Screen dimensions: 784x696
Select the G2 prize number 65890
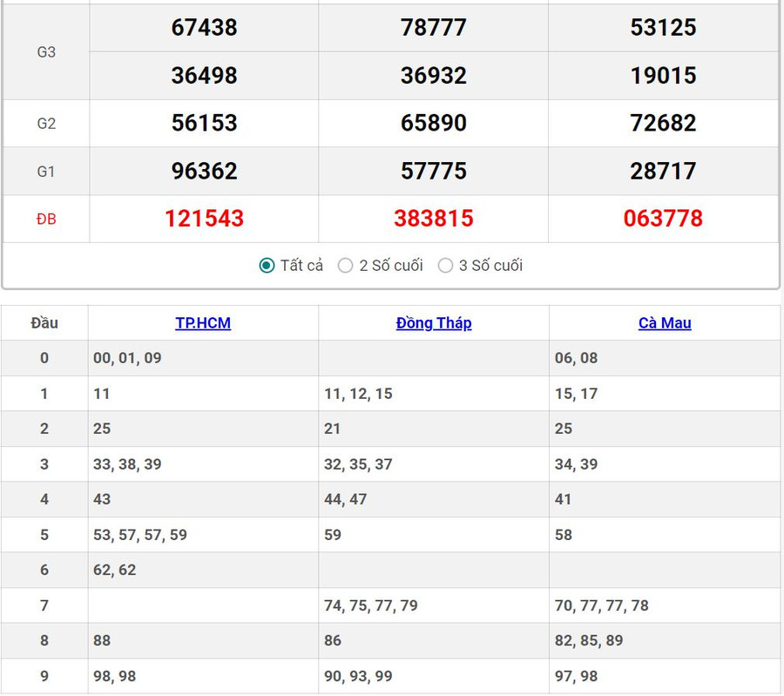pyautogui.click(x=434, y=123)
